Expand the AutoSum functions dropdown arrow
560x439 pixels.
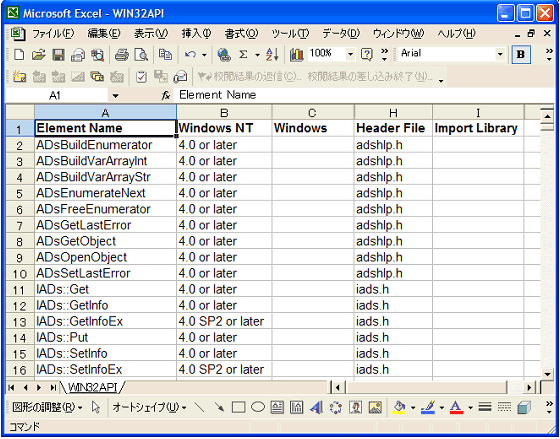coord(257,55)
